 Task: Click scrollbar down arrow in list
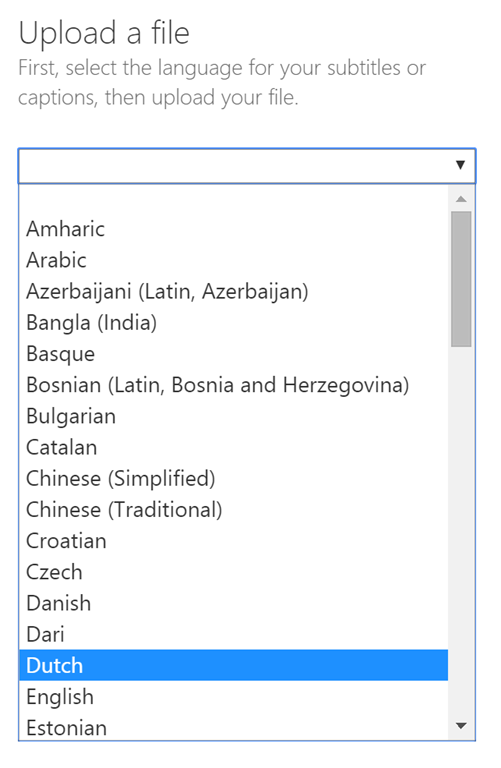click(461, 725)
